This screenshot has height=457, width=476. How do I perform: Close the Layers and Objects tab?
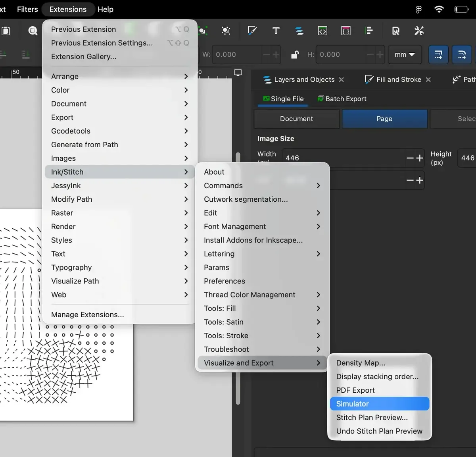(342, 79)
